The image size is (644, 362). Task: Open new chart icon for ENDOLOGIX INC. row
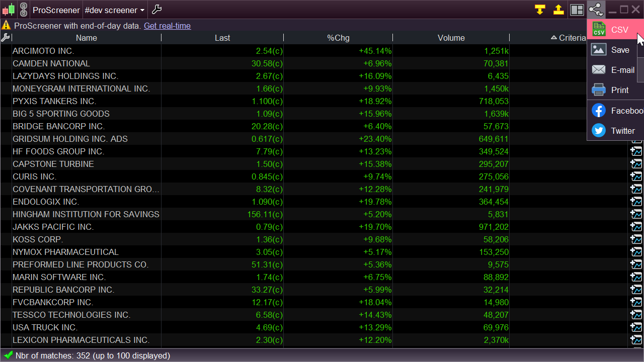pyautogui.click(x=636, y=202)
